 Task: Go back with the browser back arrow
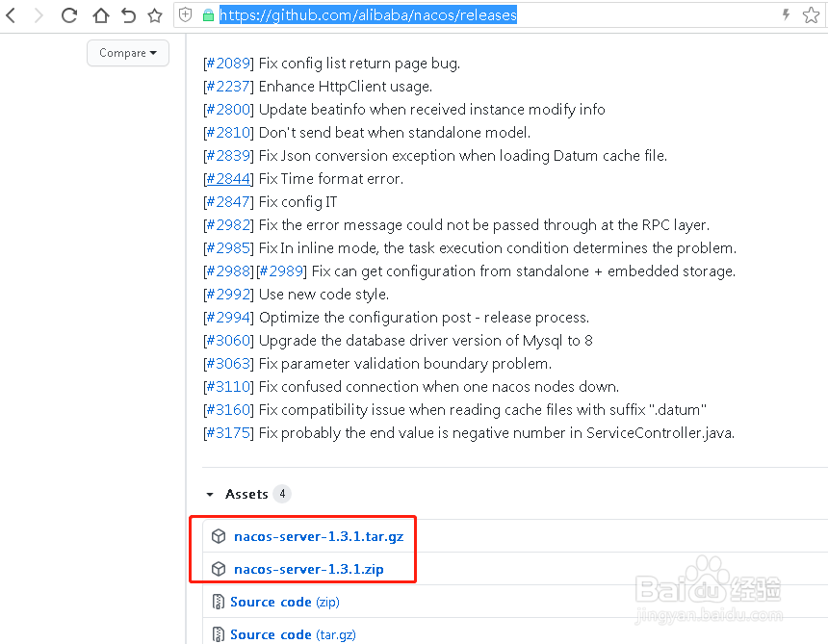[11, 15]
